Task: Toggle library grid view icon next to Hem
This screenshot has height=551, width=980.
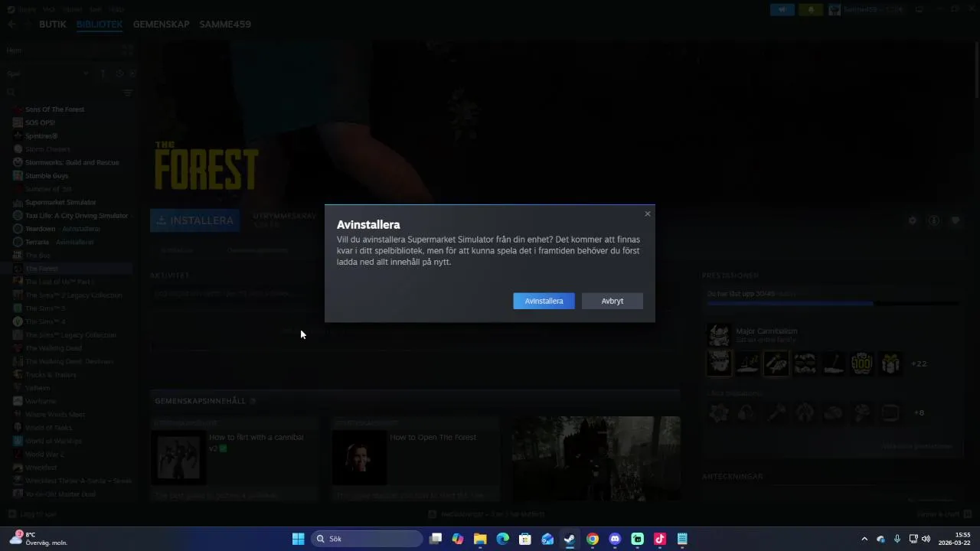Action: pos(128,51)
